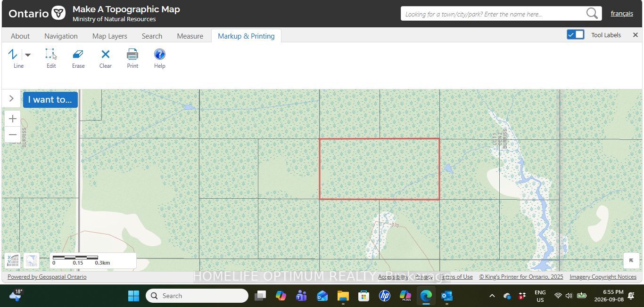Switch to the Search tab
Image resolution: width=644 pixels, height=307 pixels.
(152, 36)
